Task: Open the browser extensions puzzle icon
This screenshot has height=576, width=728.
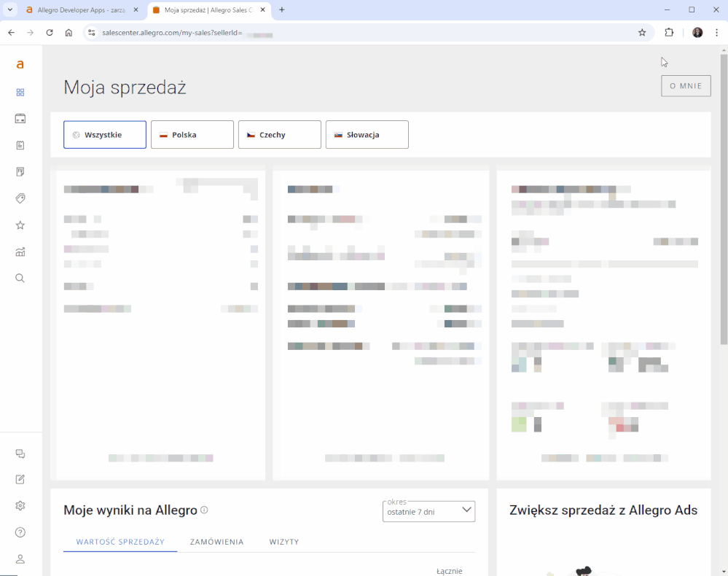Action: 668,33
